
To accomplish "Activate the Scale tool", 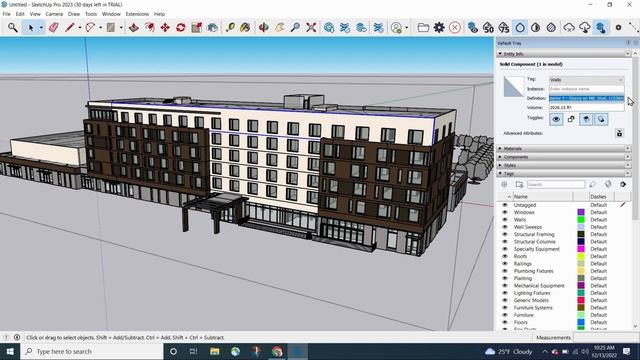I will pyautogui.click(x=197, y=27).
